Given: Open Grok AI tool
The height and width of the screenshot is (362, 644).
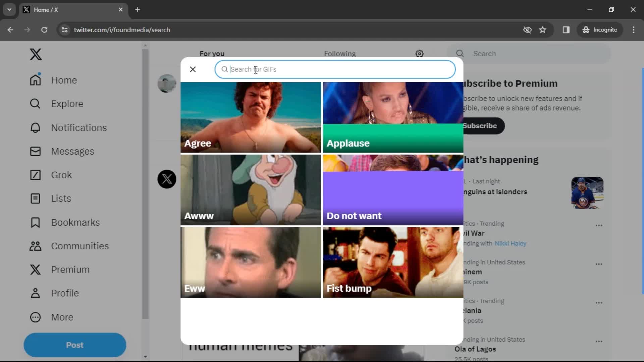Looking at the screenshot, I should tap(61, 175).
